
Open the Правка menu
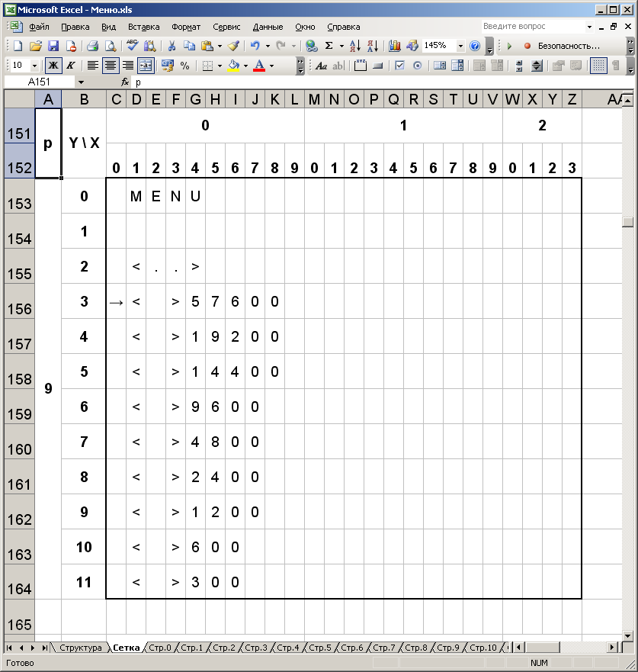tap(75, 27)
